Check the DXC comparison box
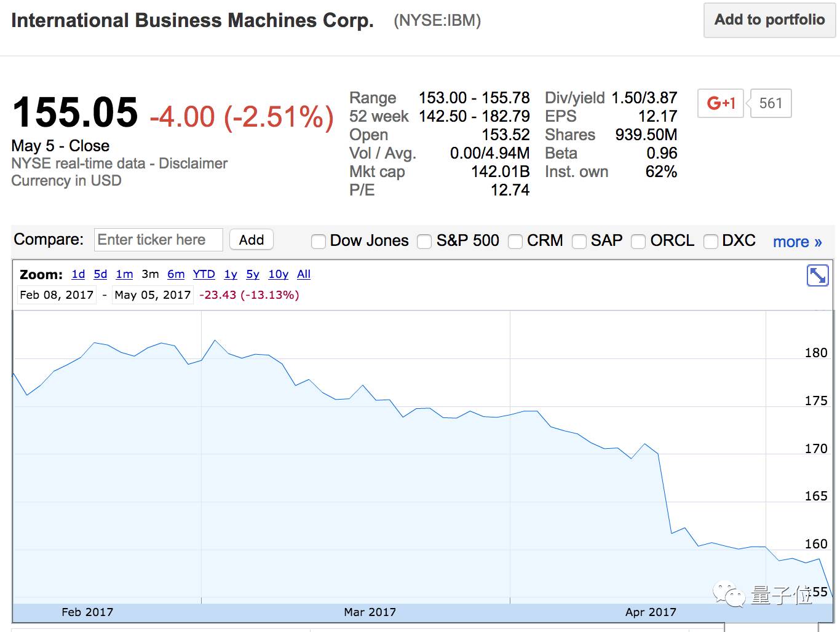This screenshot has height=632, width=840. coord(711,242)
